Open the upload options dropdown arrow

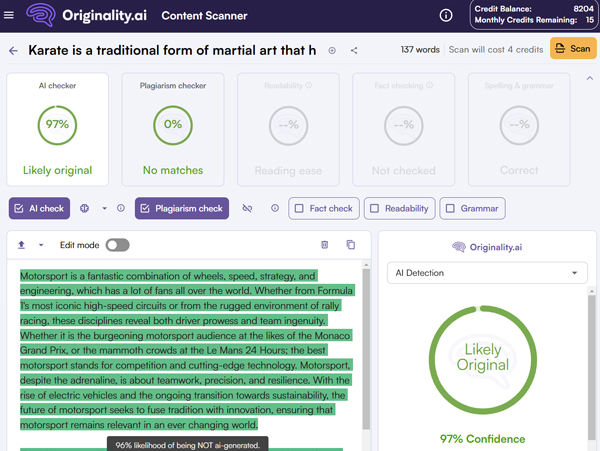pos(41,245)
